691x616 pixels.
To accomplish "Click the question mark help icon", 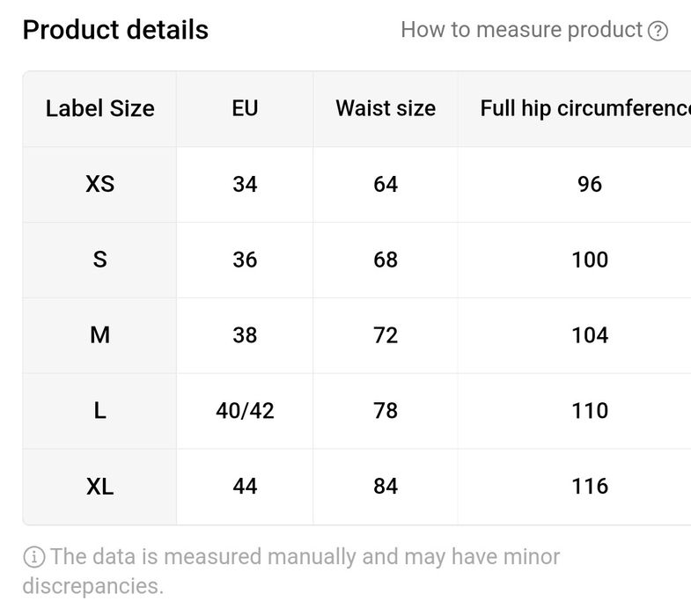I will coord(658,31).
